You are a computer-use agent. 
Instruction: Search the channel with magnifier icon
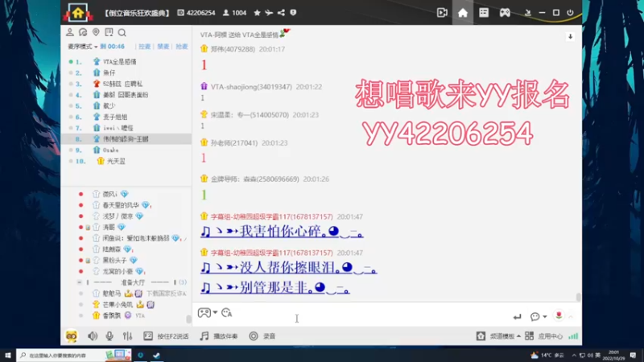[x=122, y=32]
